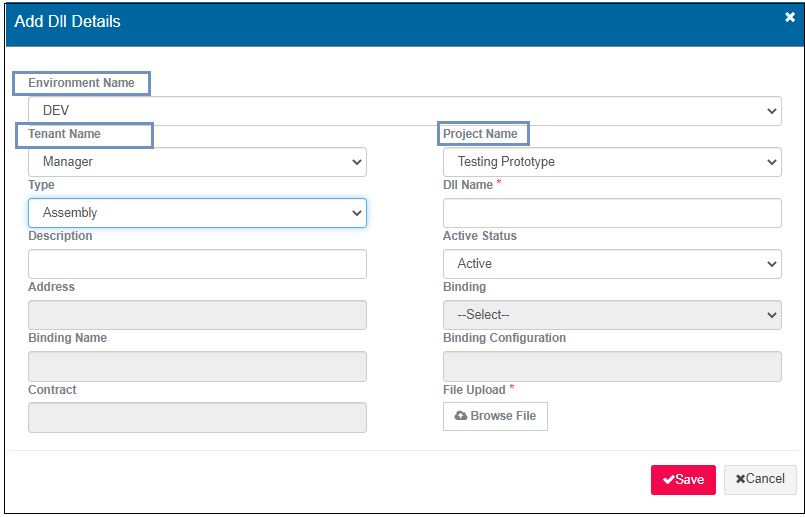Click the File Upload label text
The height and width of the screenshot is (517, 805).
point(474,390)
